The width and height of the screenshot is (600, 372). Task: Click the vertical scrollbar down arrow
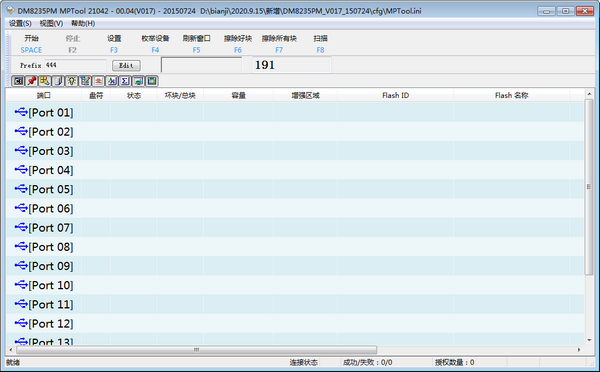pos(589,340)
